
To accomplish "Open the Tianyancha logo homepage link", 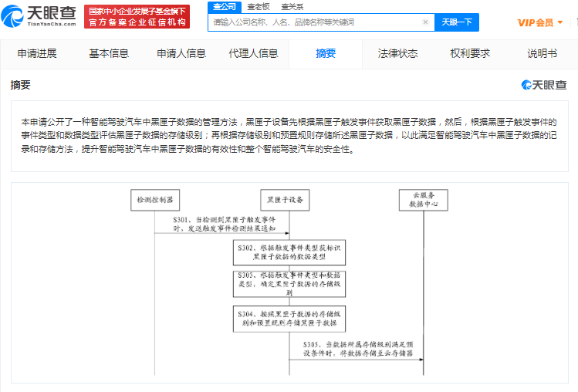I will tap(39, 16).
